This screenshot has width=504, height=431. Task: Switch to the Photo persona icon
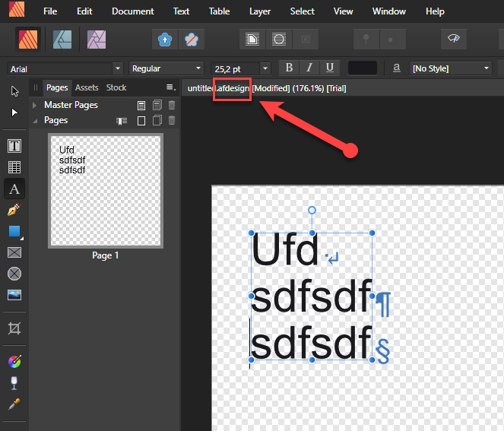tap(97, 40)
